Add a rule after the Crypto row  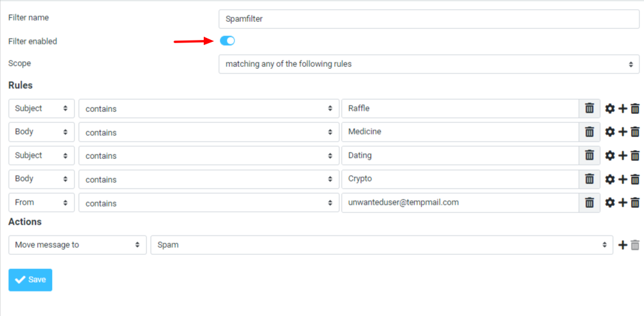coord(622,179)
